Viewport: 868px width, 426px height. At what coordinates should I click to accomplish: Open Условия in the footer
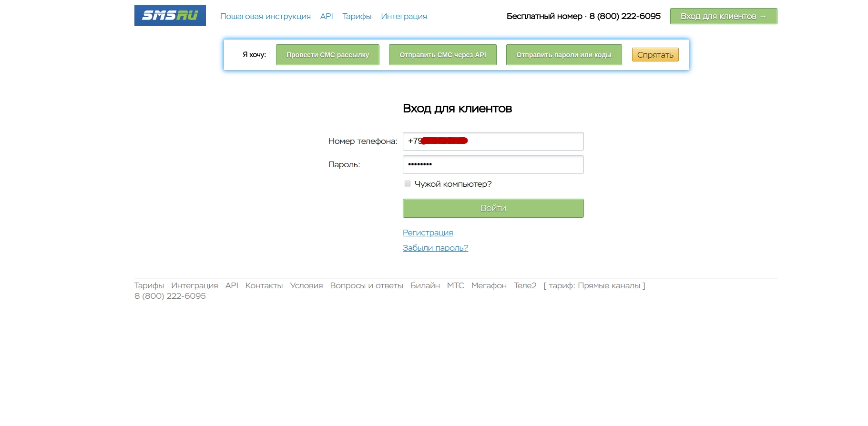[306, 285]
